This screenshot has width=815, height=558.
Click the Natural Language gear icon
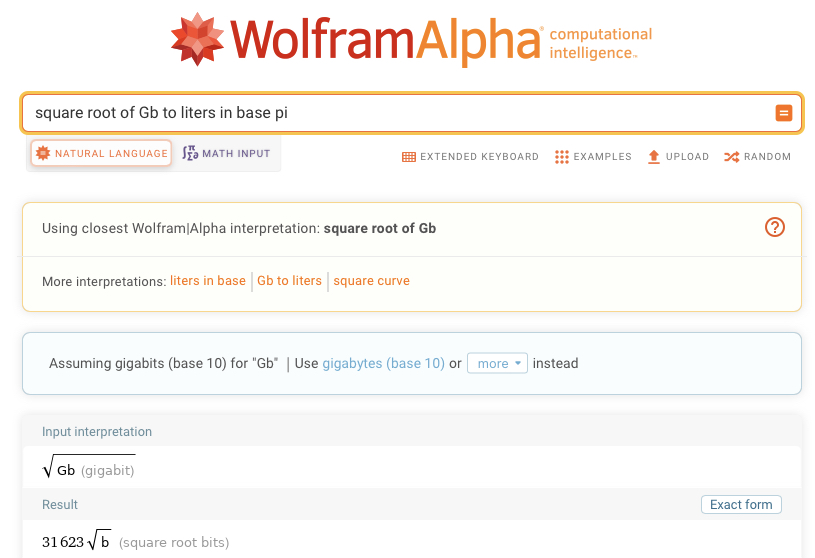[x=43, y=153]
